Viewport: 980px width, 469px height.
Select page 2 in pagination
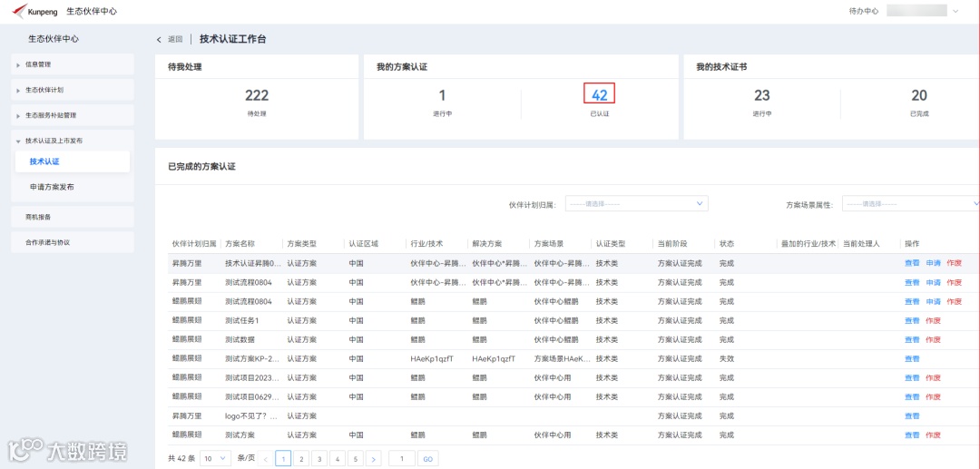pyautogui.click(x=301, y=459)
